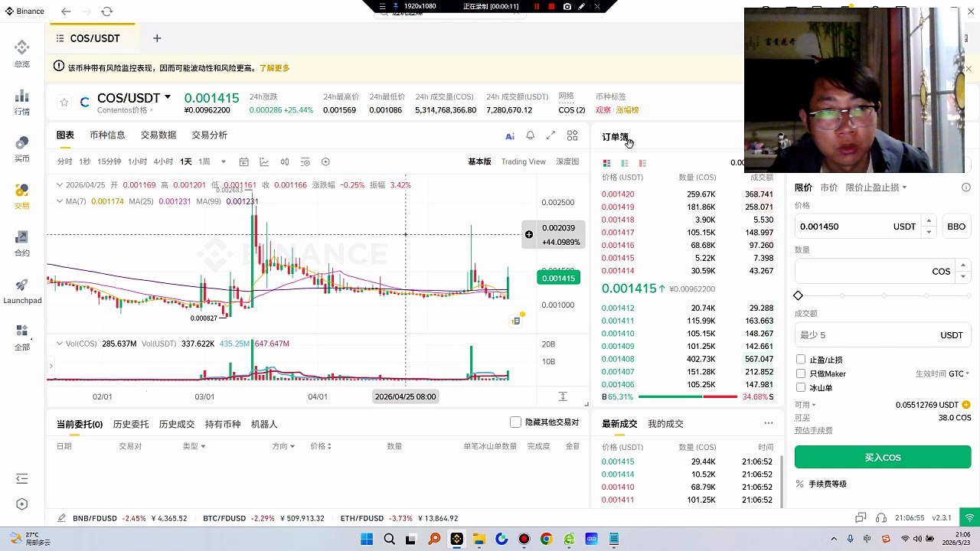Open the calendar date-range icon in the chart toolbar

click(243, 161)
